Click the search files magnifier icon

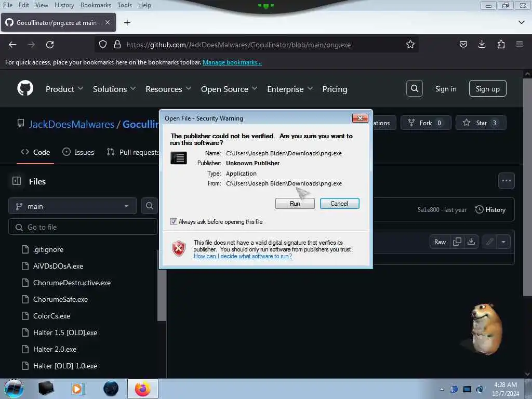pos(149,206)
